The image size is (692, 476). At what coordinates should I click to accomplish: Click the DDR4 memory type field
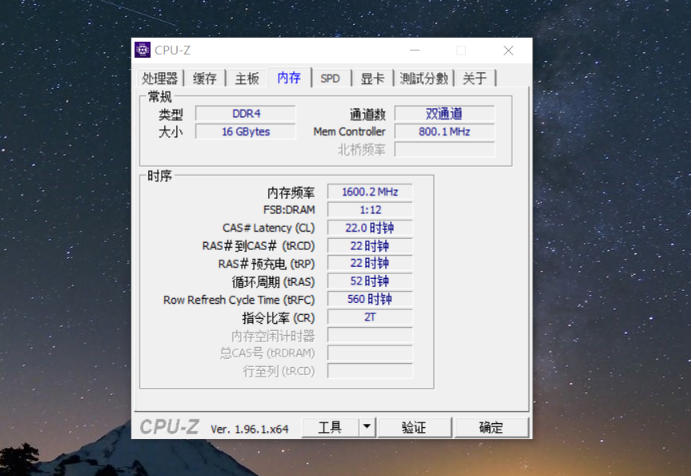point(246,114)
